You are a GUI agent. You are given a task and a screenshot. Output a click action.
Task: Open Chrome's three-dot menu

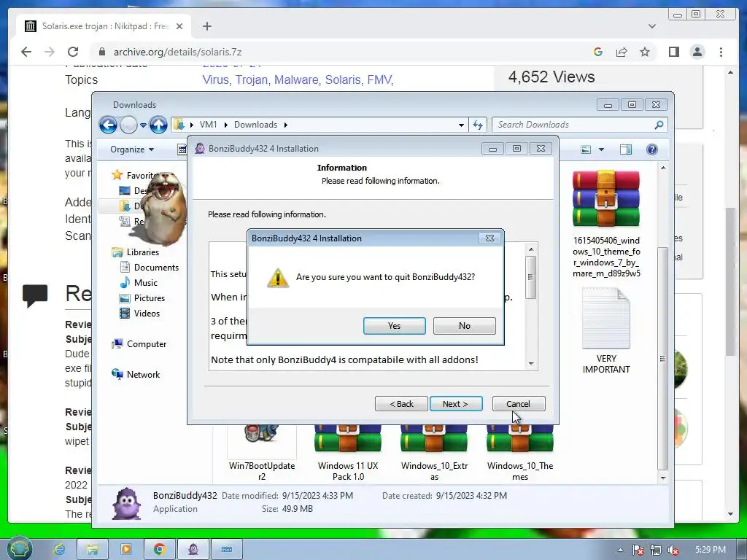(721, 52)
